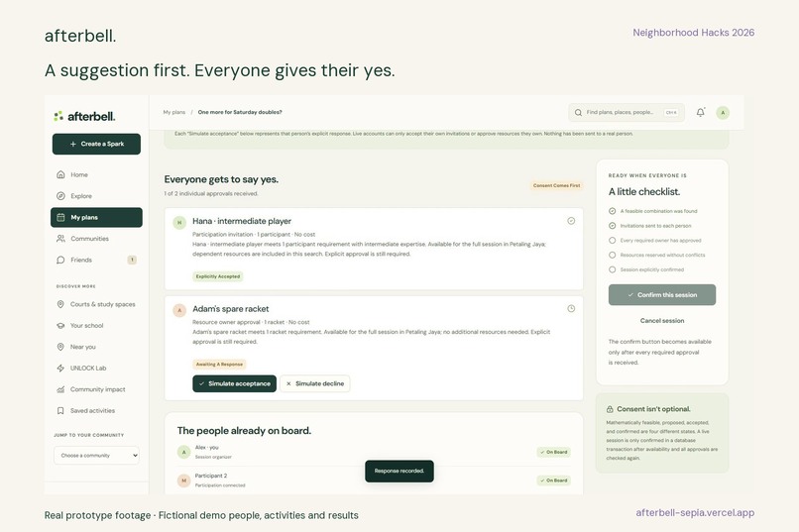Open notifications with the bell icon
This screenshot has width=799, height=532.
point(701,113)
